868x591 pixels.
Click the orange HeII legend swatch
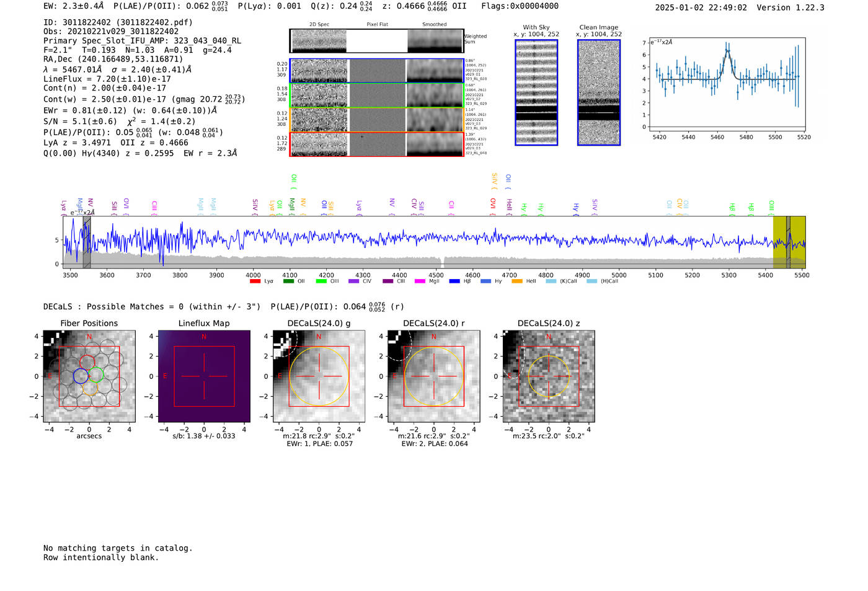click(x=517, y=282)
